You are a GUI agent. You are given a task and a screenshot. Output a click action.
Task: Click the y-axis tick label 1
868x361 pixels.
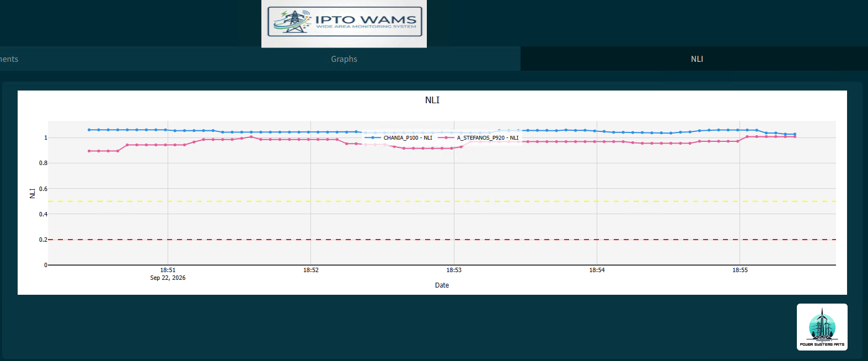point(46,137)
